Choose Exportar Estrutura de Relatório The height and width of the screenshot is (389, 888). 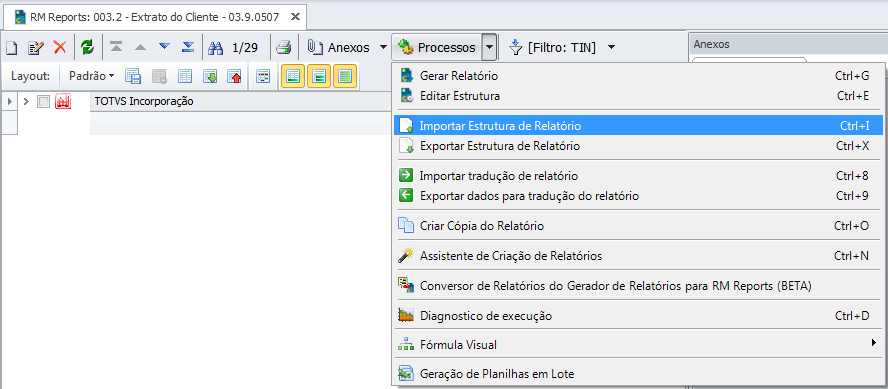(638, 146)
